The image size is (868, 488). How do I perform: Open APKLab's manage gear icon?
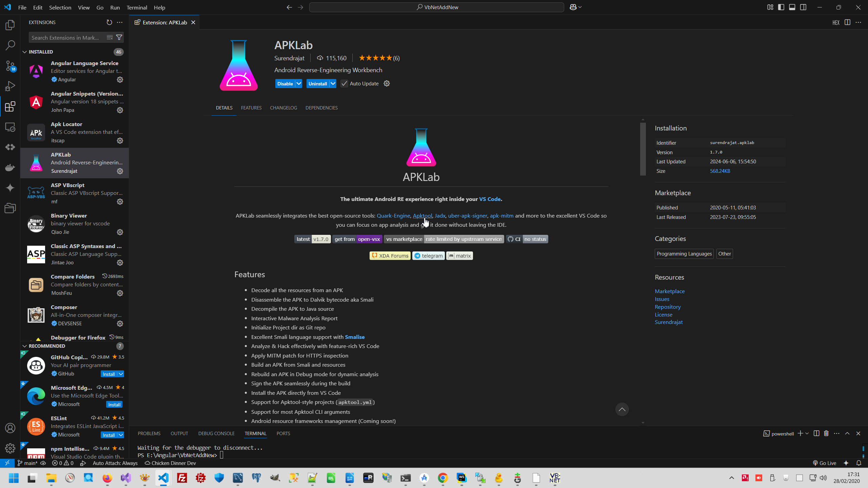pos(387,83)
